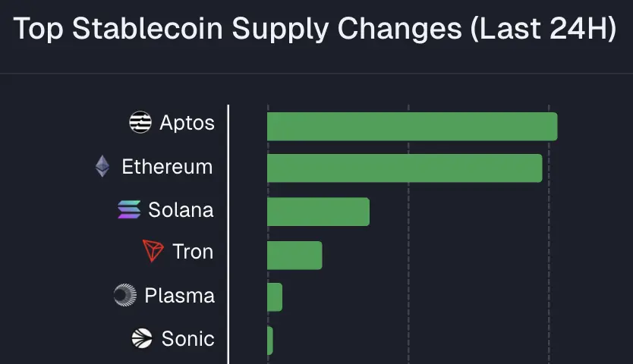633x364 pixels.
Task: Select the Sonic chain label
Action: coord(187,339)
